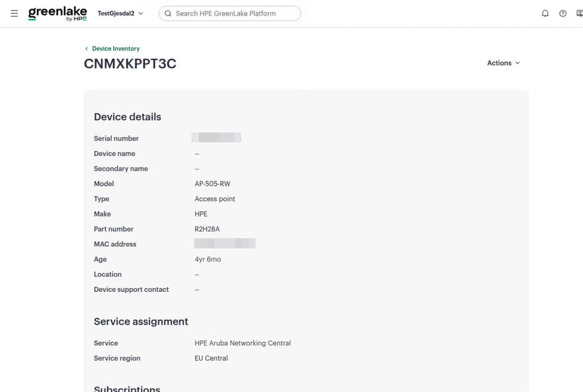Click the back chevron beside Device Inventory
This screenshot has height=392, width=583.
[87, 49]
